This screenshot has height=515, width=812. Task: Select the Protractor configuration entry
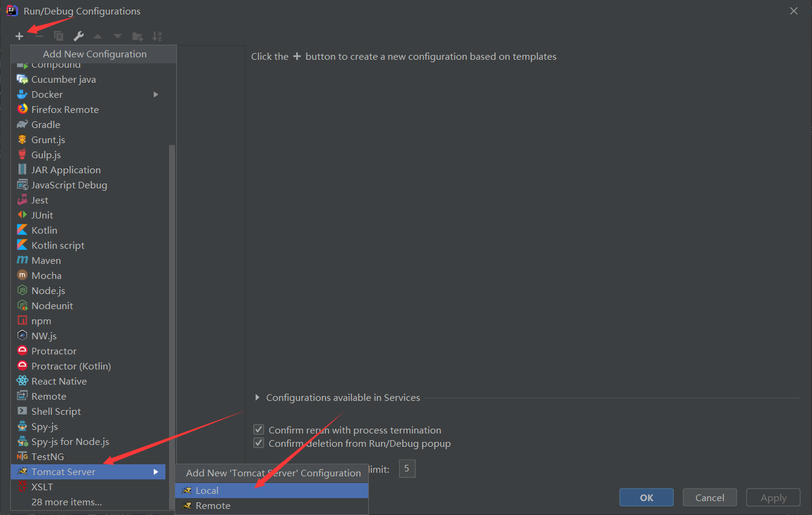point(88,351)
